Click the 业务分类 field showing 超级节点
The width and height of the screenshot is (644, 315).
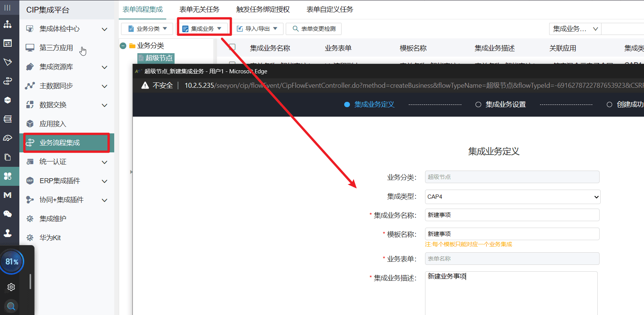512,177
